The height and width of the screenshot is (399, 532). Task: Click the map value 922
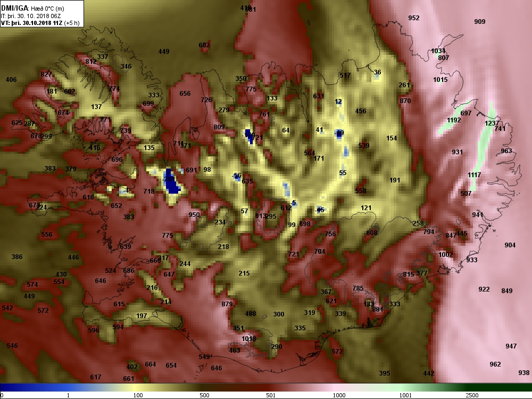[484, 289]
